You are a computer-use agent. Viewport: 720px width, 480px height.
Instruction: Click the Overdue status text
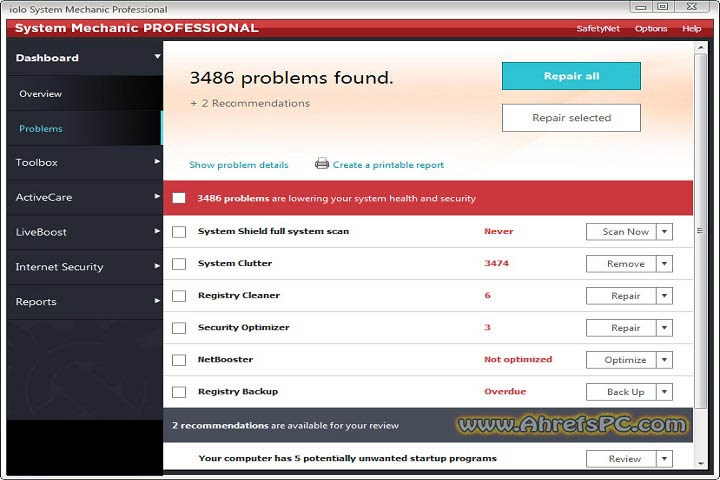505,391
